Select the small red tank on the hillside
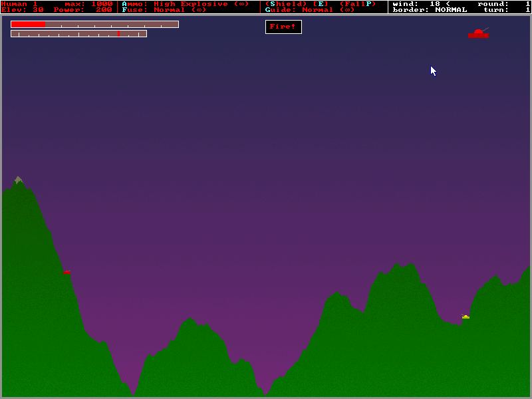The width and height of the screenshot is (532, 399). click(x=67, y=272)
